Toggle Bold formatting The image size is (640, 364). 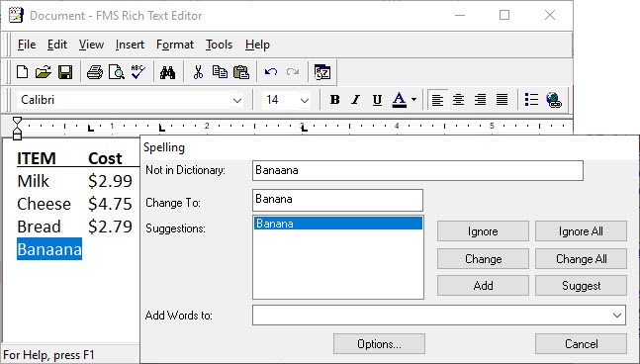(334, 100)
